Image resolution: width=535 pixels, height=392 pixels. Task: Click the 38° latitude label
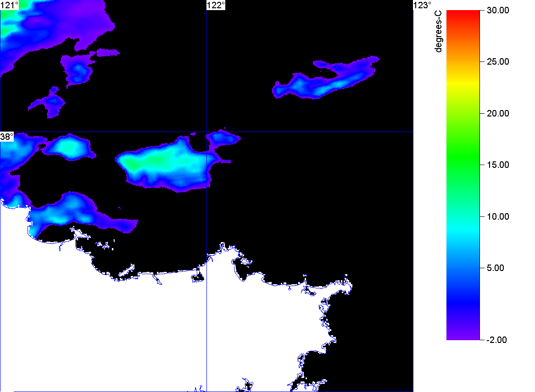coord(7,137)
